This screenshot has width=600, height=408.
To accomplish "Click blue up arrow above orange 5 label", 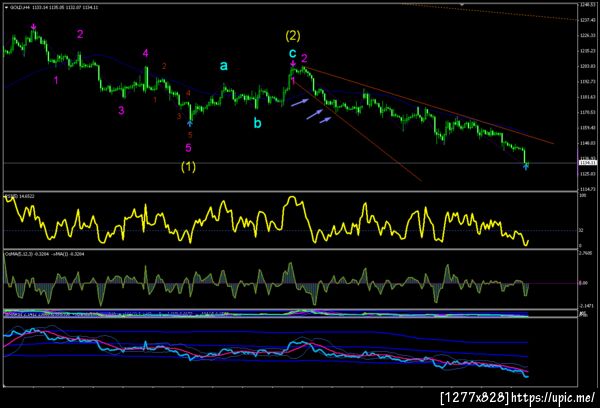I will point(189,123).
